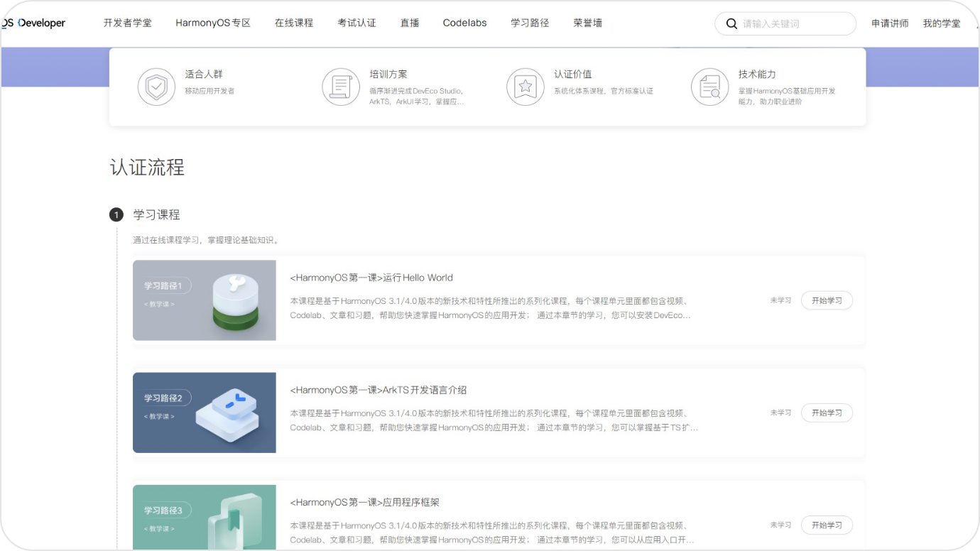Image resolution: width=980 pixels, height=551 pixels.
Task: Click the step 1 circle marker
Action: tap(116, 214)
